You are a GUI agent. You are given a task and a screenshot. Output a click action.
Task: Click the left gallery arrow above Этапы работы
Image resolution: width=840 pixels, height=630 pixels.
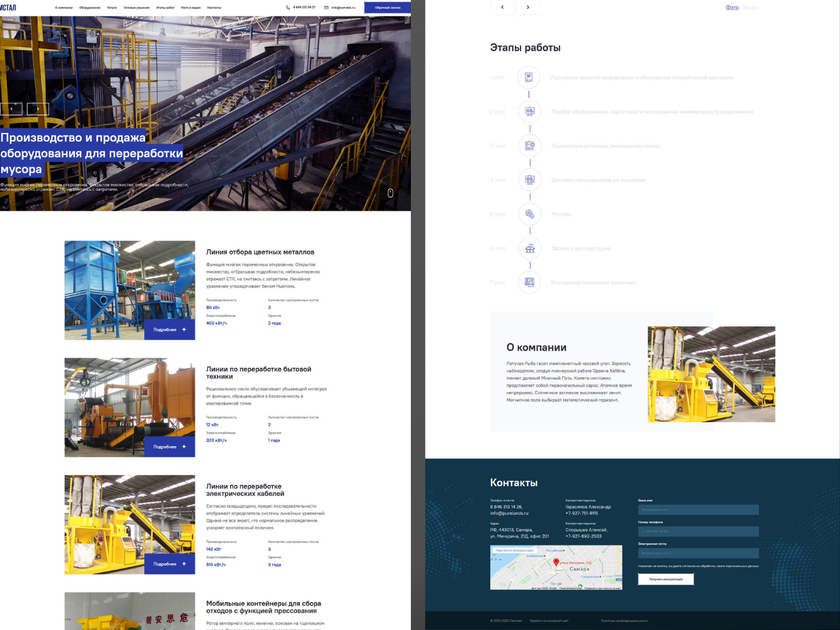point(502,7)
